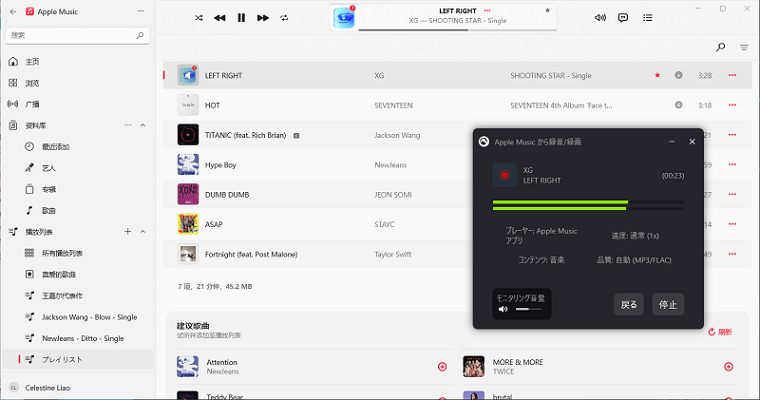Viewport: 760px width, 400px height.
Task: Skip to previous track
Action: [220, 18]
